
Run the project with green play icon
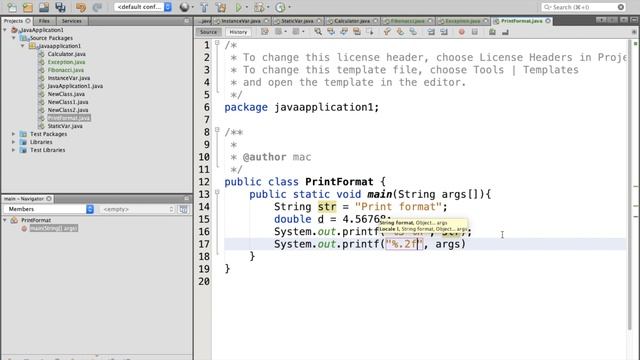tap(239, 7)
